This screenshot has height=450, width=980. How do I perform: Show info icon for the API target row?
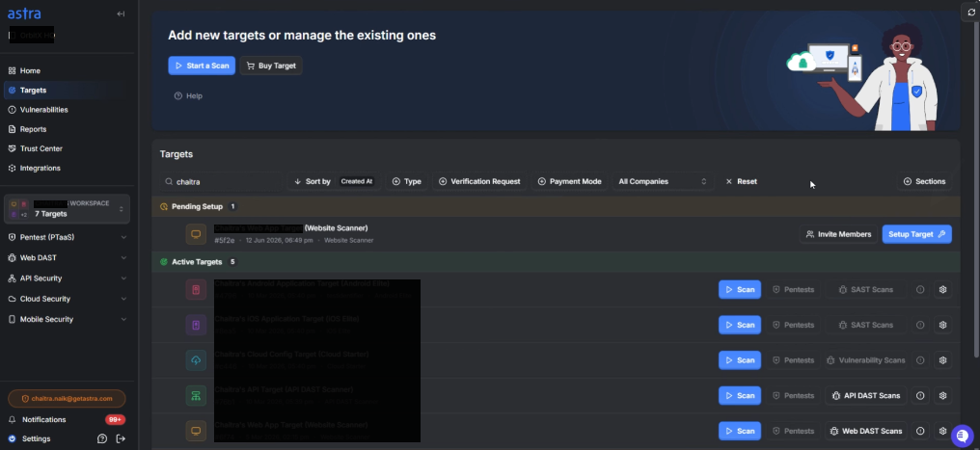pos(920,396)
